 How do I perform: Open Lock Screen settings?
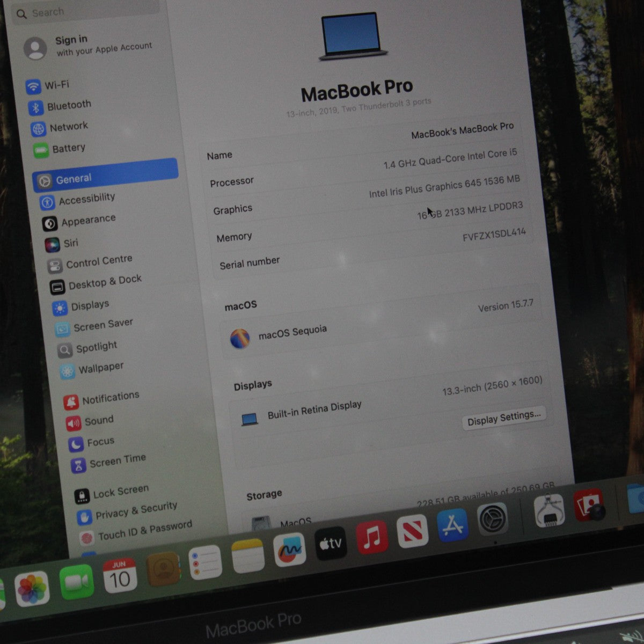tap(112, 493)
